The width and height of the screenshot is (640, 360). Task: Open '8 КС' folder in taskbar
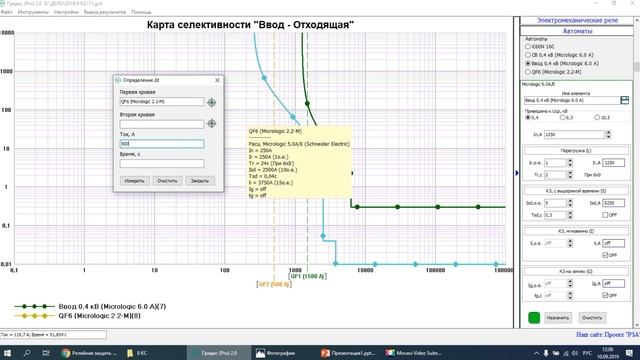[138, 353]
